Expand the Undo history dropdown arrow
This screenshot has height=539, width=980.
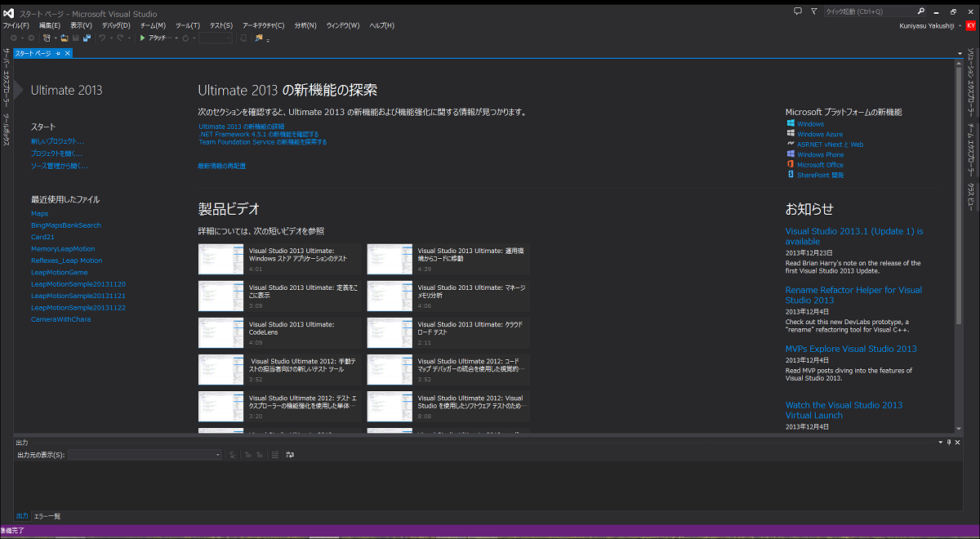coord(110,38)
